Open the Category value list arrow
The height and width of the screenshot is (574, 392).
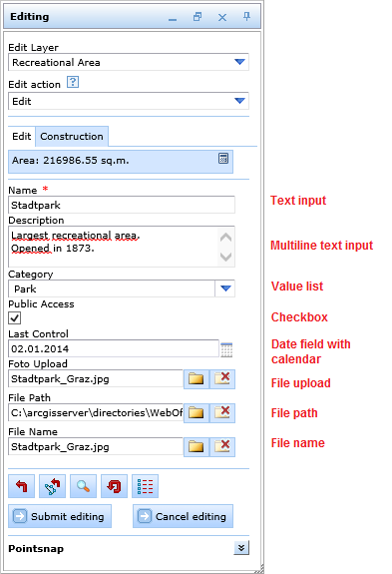225,288
